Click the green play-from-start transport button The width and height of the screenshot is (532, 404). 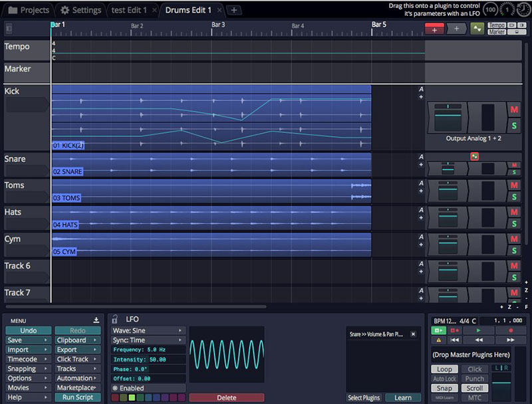pyautogui.click(x=439, y=330)
